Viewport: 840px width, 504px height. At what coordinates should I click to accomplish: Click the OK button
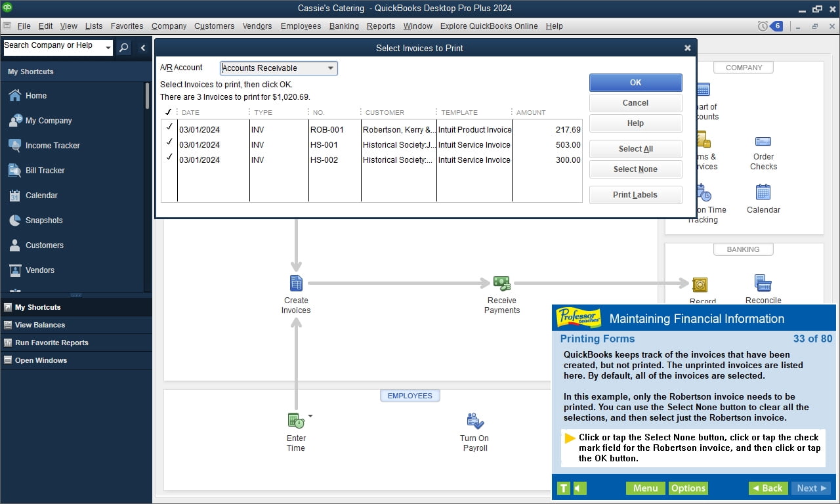635,83
